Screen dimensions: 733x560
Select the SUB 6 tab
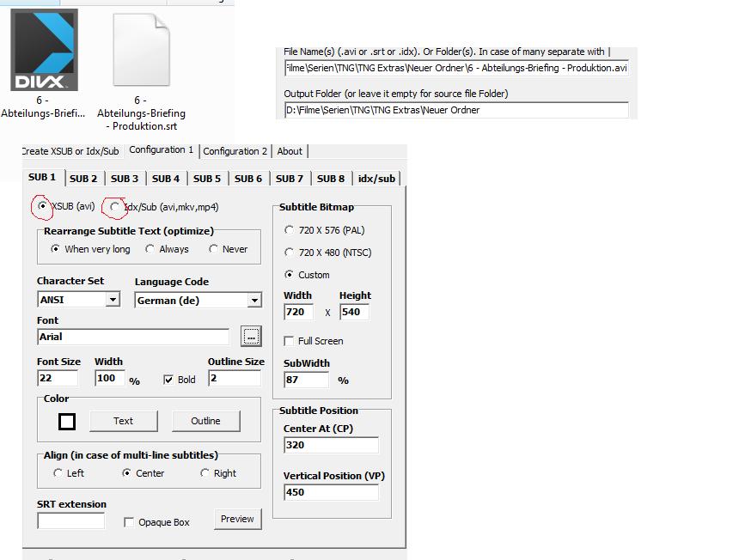(x=248, y=179)
